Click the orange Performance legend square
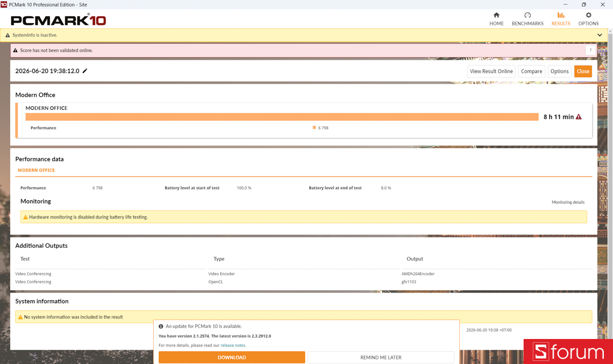The width and height of the screenshot is (613, 364). tap(314, 128)
